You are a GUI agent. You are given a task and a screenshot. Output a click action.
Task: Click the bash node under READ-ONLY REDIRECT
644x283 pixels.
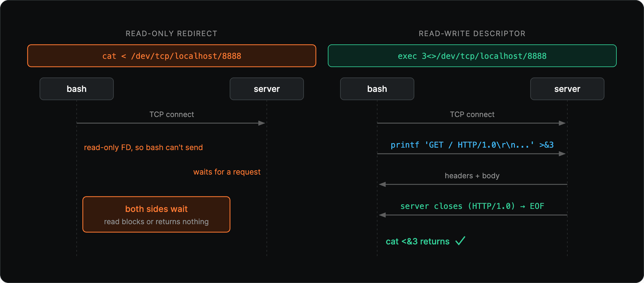pyautogui.click(x=77, y=89)
